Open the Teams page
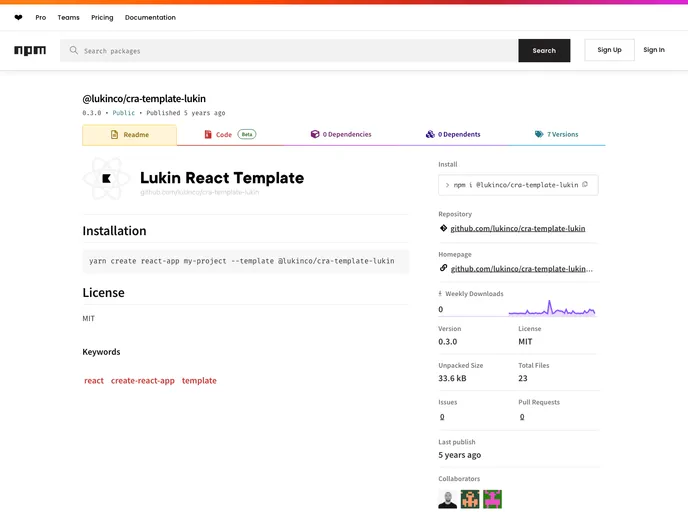688x512 pixels. (68, 18)
